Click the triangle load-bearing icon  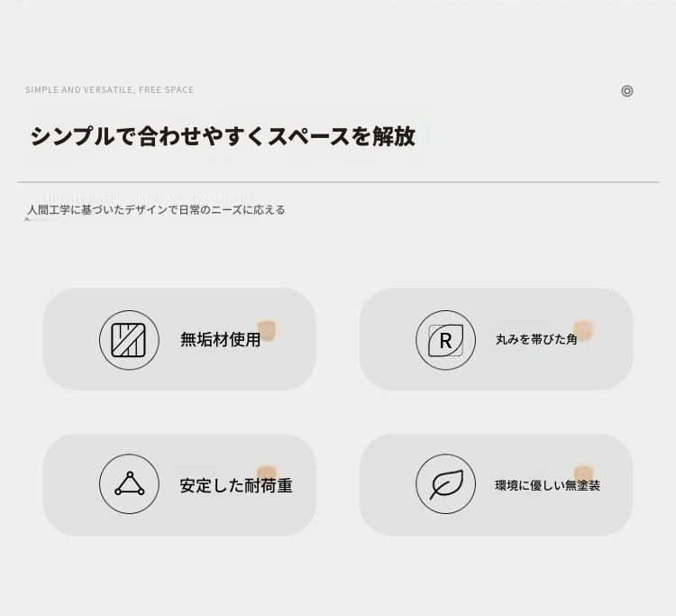pos(129,484)
